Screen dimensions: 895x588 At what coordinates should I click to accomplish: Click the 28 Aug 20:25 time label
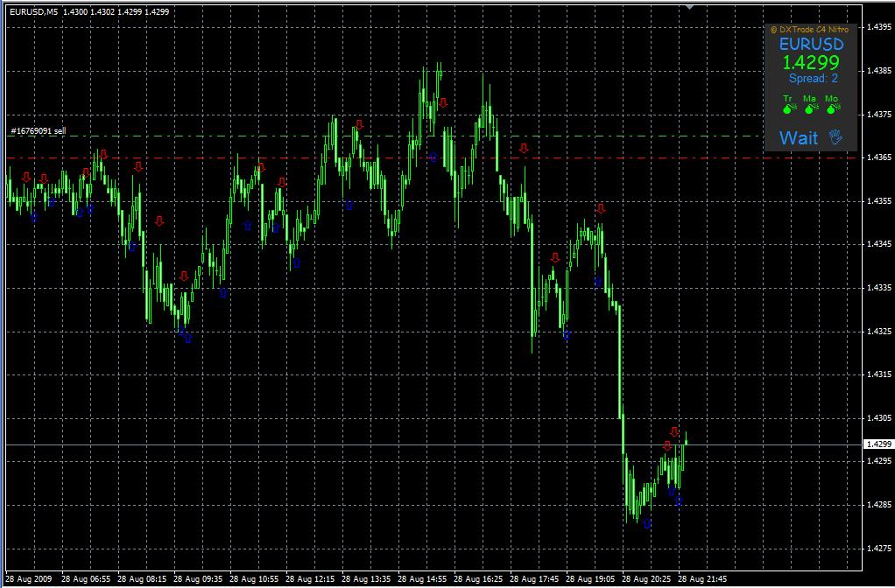point(646,579)
